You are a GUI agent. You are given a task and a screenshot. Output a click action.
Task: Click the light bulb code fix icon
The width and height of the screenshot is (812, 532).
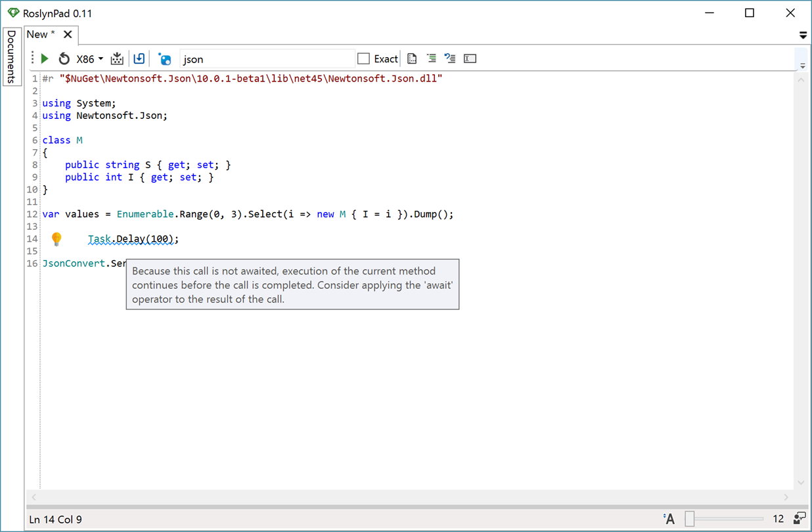(56, 239)
